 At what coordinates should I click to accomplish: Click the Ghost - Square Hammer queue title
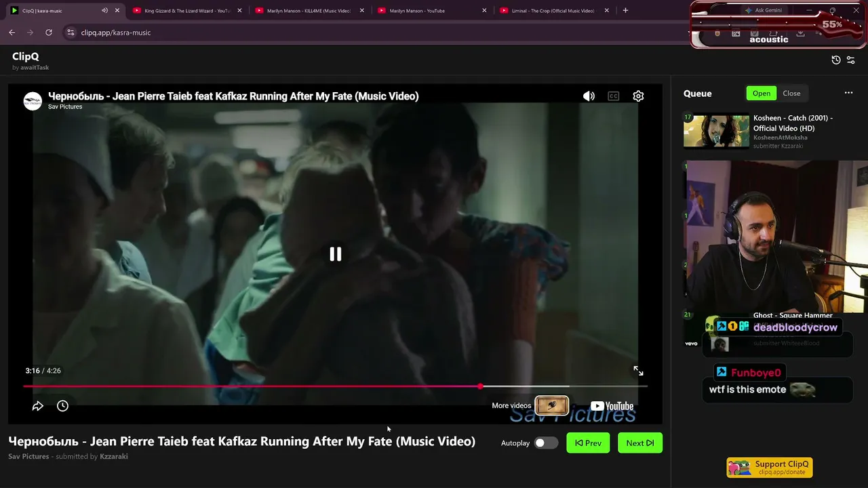pyautogui.click(x=793, y=315)
